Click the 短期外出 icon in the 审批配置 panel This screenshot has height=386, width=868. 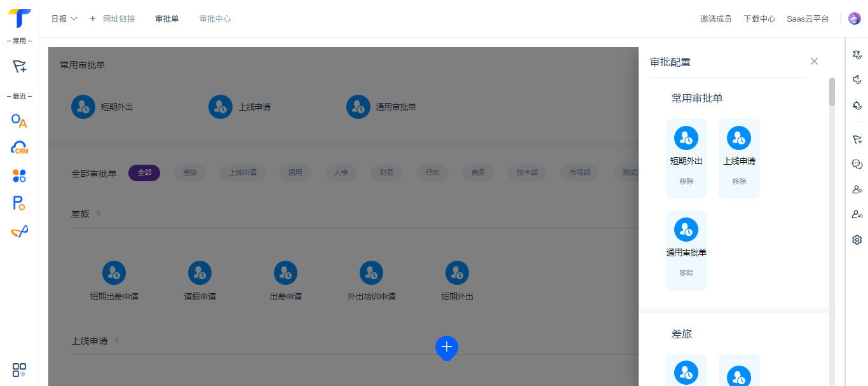click(x=686, y=138)
